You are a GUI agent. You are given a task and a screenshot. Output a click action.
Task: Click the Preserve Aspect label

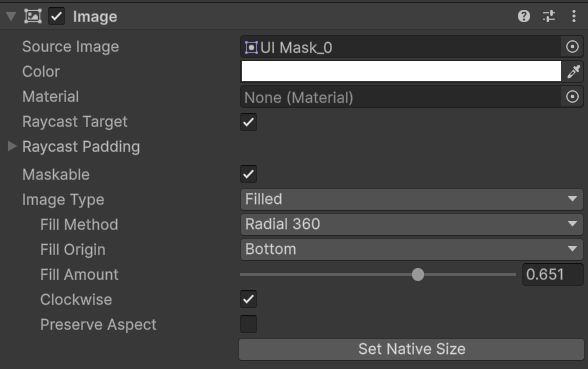98,325
